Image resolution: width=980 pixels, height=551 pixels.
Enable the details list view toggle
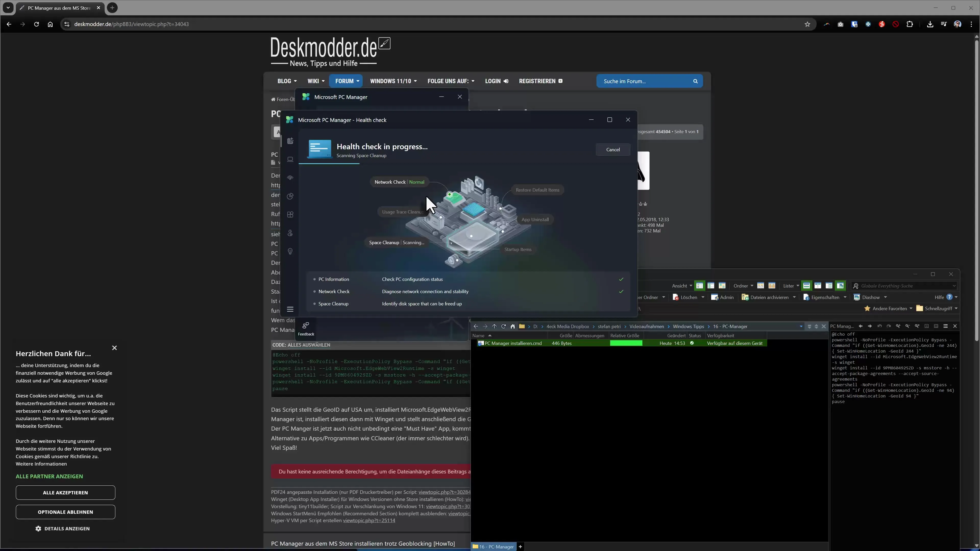700,286
